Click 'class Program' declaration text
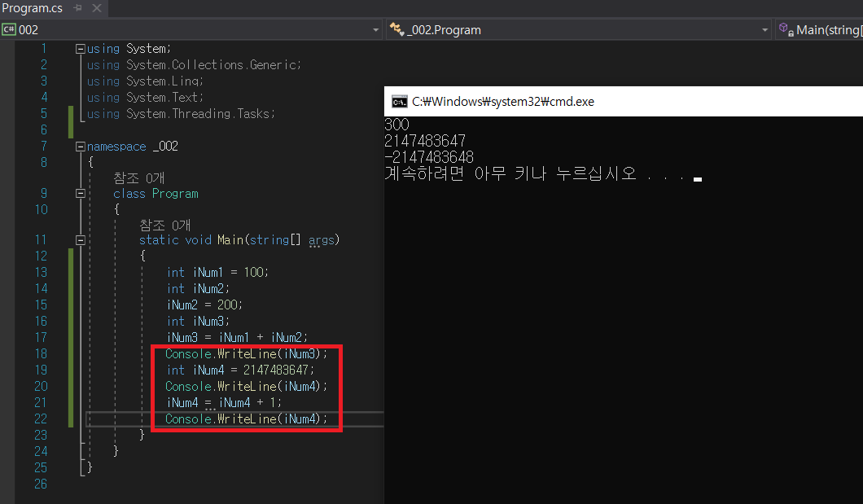The image size is (863, 504). 156,194
